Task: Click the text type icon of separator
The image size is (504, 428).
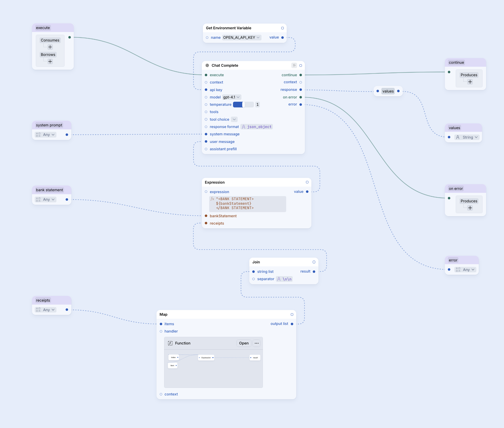Action: pos(279,279)
